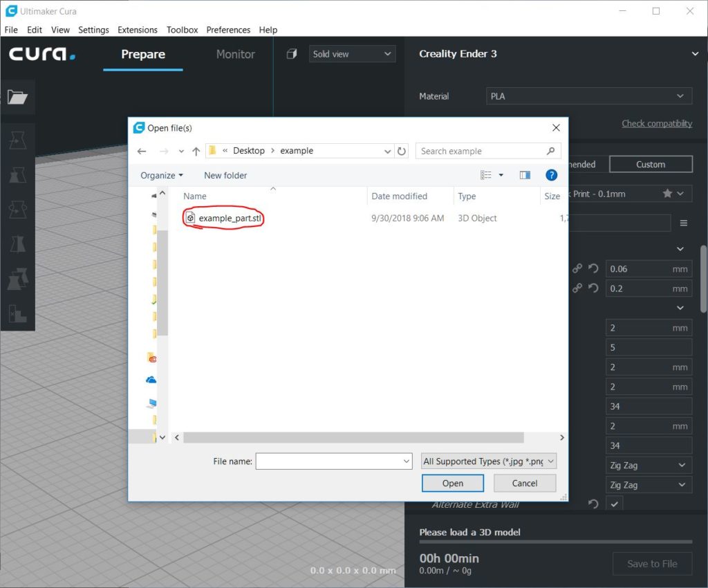
Task: Switch to the Monitor tab
Action: (x=235, y=54)
